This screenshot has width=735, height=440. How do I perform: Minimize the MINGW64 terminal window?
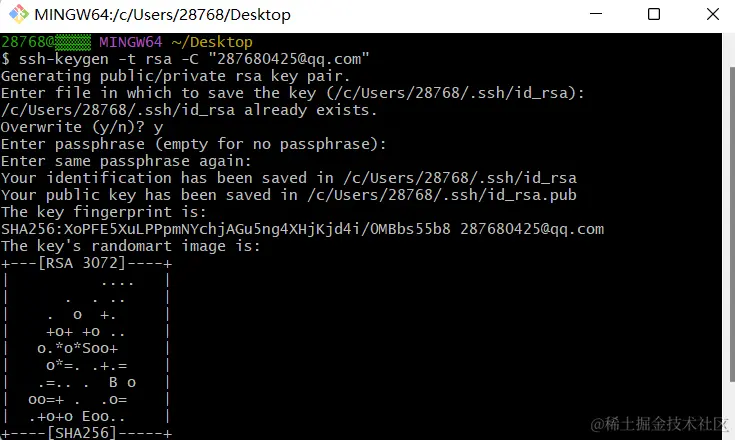coord(596,15)
